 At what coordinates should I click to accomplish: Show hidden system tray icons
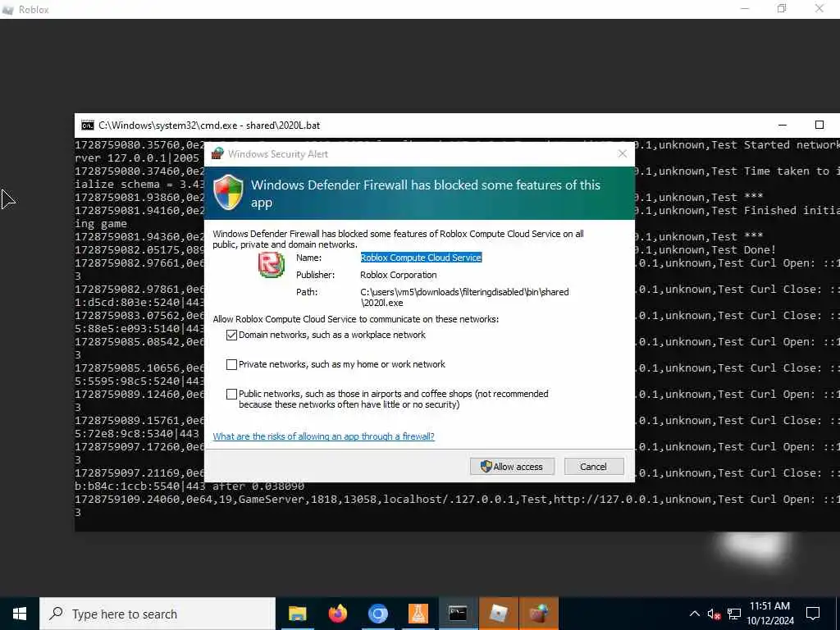(x=694, y=614)
